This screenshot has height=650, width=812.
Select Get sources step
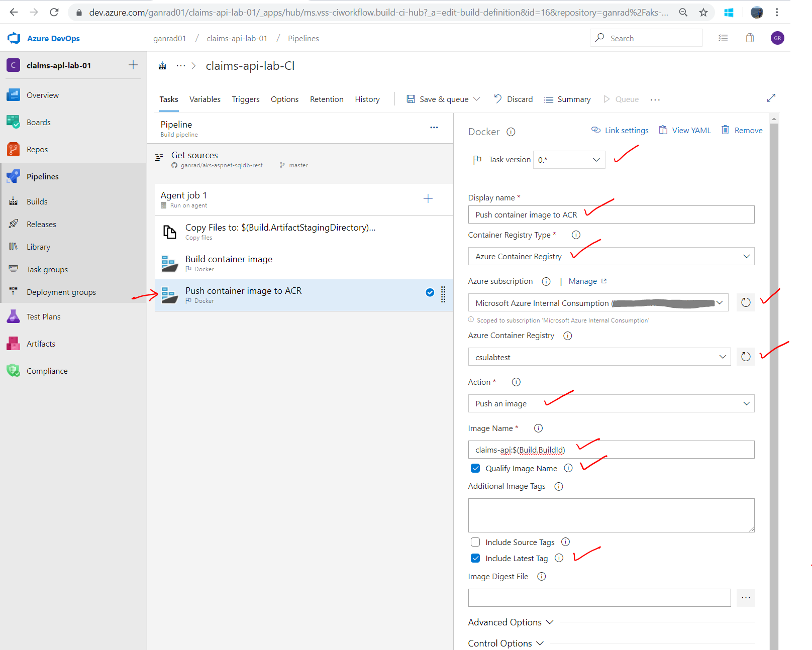(x=300, y=159)
